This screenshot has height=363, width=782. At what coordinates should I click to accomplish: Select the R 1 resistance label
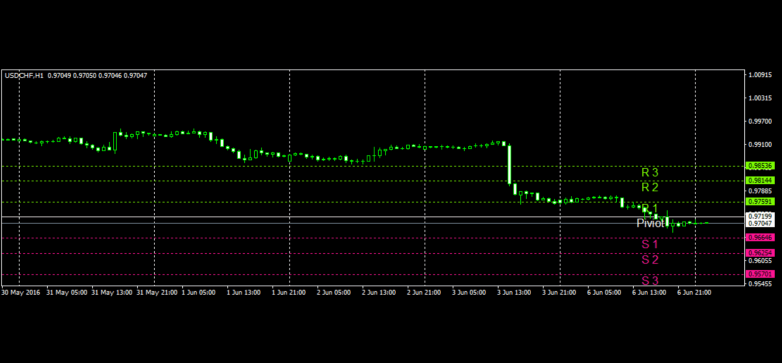(650, 208)
